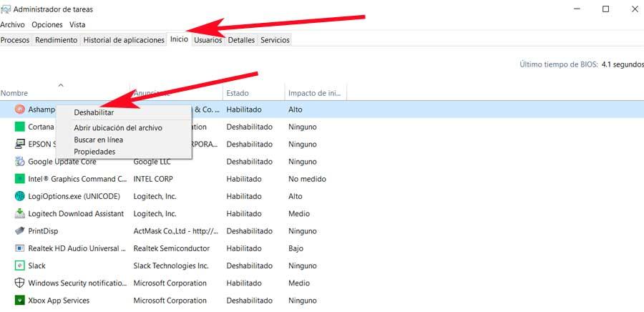This screenshot has width=644, height=312.
Task: Sort by the Impacto de inicio column
Action: (x=315, y=93)
